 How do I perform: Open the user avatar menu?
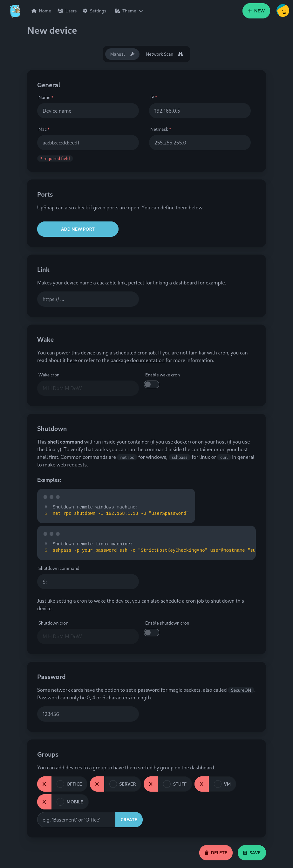282,11
